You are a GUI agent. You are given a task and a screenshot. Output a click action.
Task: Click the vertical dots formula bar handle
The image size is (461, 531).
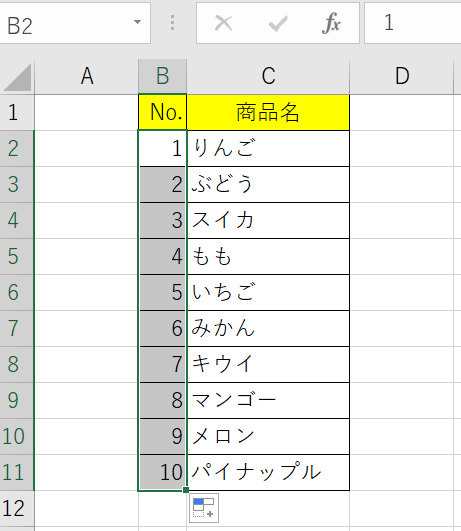pyautogui.click(x=172, y=23)
